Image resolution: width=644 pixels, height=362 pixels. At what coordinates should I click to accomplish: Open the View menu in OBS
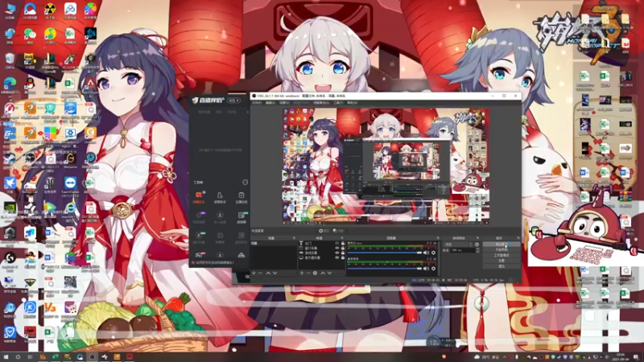[x=284, y=103]
